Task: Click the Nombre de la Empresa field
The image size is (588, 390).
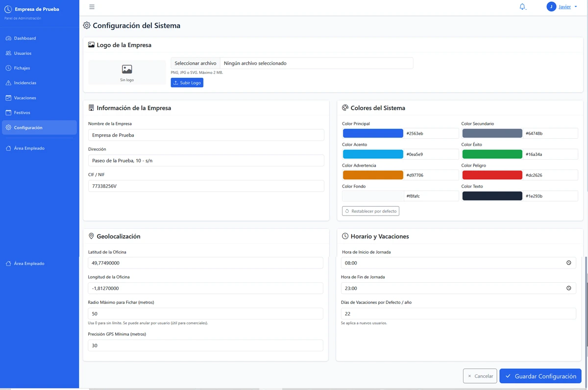Action: point(206,135)
